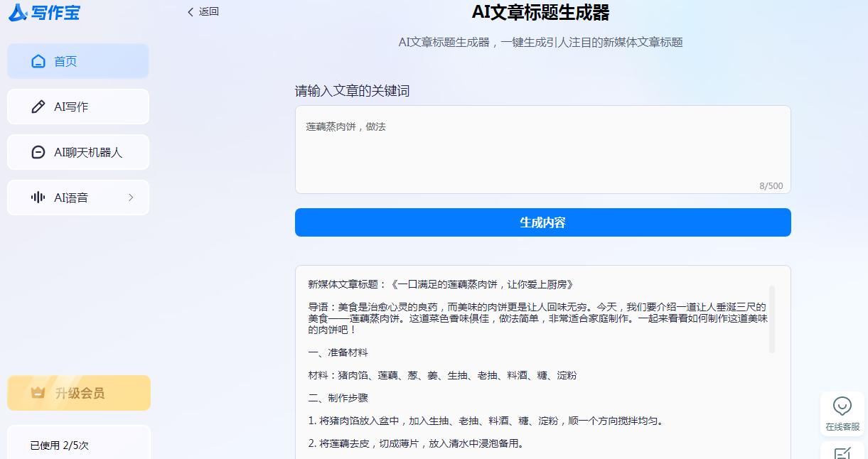The width and height of the screenshot is (868, 459).
Task: Click the crown icon on 升级会员
Action: pos(38,392)
